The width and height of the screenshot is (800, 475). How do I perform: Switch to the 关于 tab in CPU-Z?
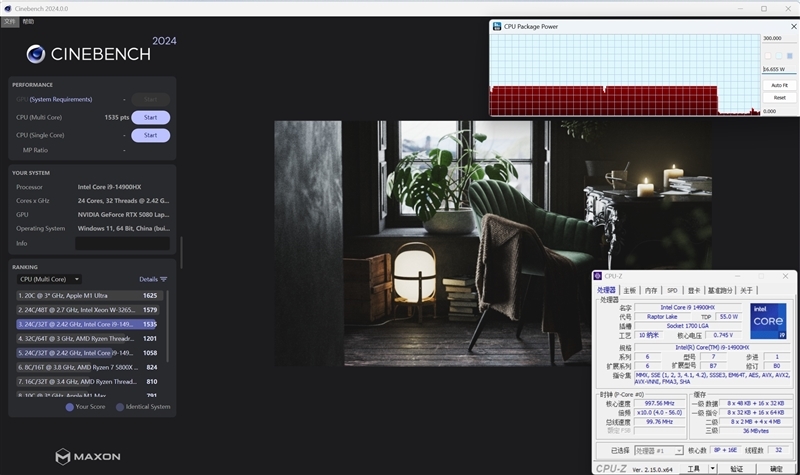(746, 290)
